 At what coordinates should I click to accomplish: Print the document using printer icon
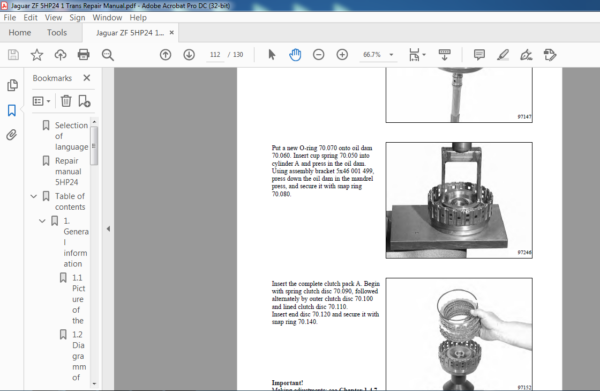pos(83,55)
